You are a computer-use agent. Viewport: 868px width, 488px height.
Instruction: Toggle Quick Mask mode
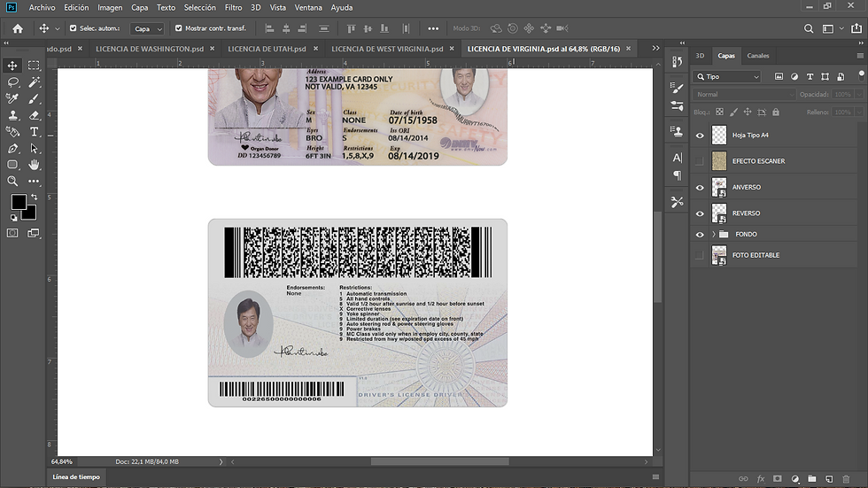(12, 233)
